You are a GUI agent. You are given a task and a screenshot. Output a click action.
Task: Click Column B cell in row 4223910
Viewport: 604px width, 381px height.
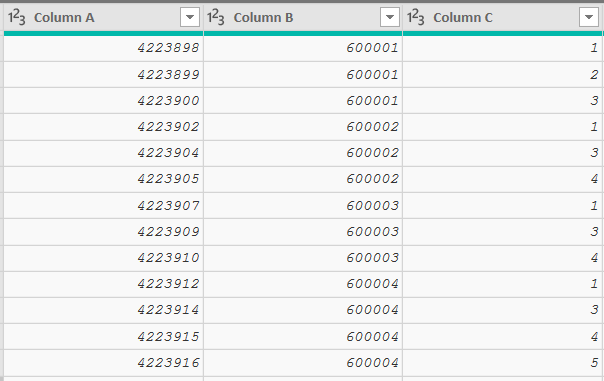303,258
